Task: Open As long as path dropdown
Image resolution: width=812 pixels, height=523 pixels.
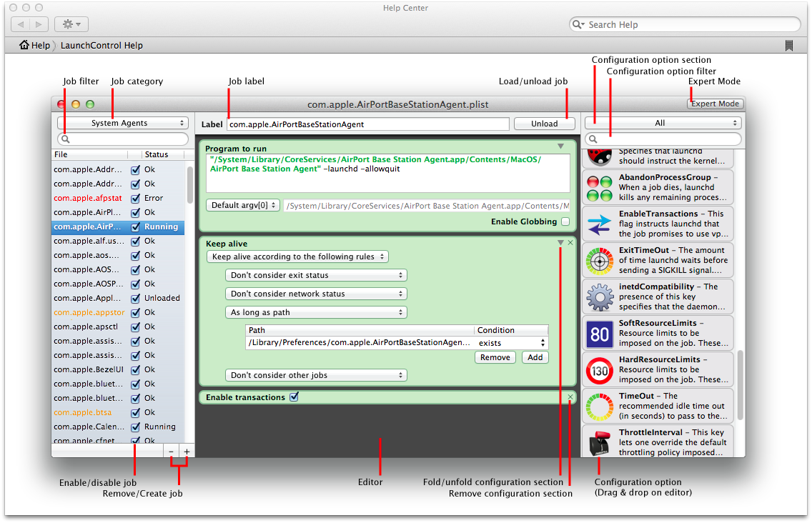Action: point(316,312)
